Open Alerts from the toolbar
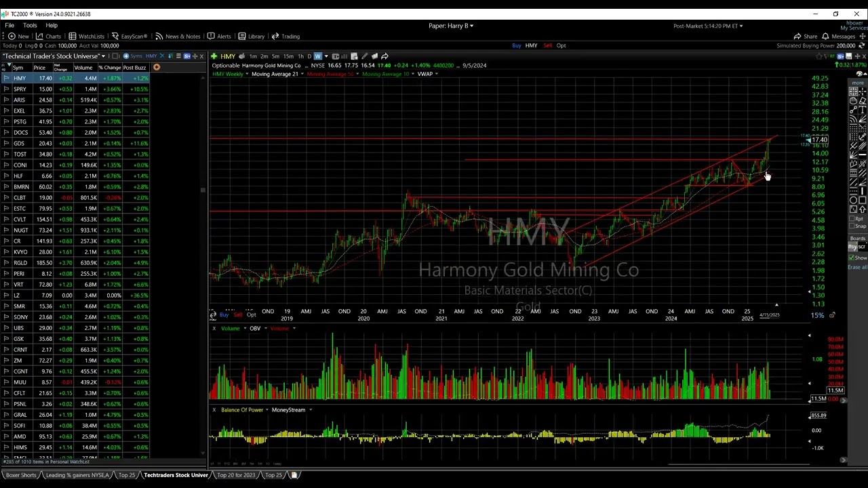Image resolution: width=868 pixels, height=488 pixels. tap(219, 36)
